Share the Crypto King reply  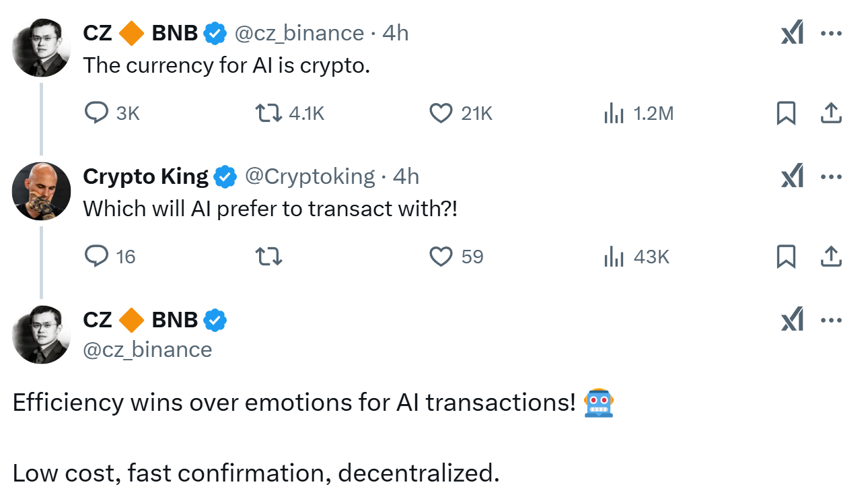point(831,257)
